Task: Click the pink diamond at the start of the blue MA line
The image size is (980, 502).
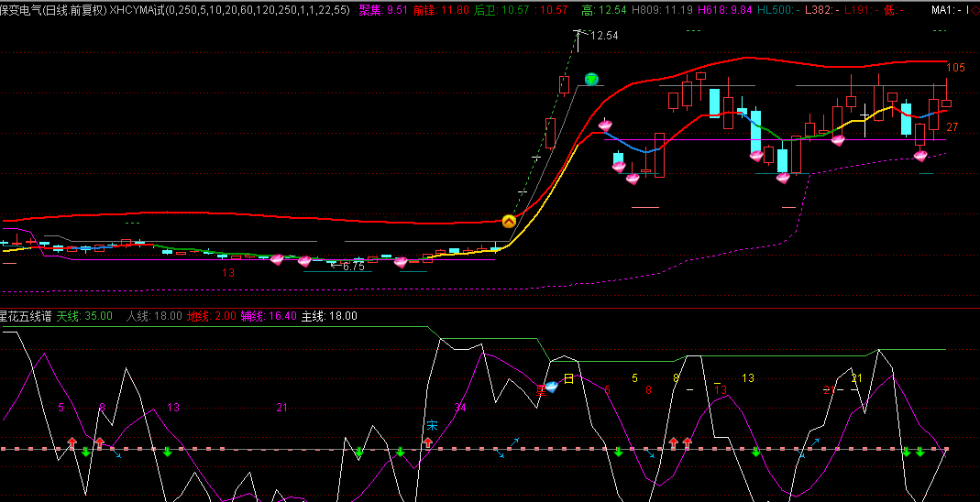Action: [605, 125]
